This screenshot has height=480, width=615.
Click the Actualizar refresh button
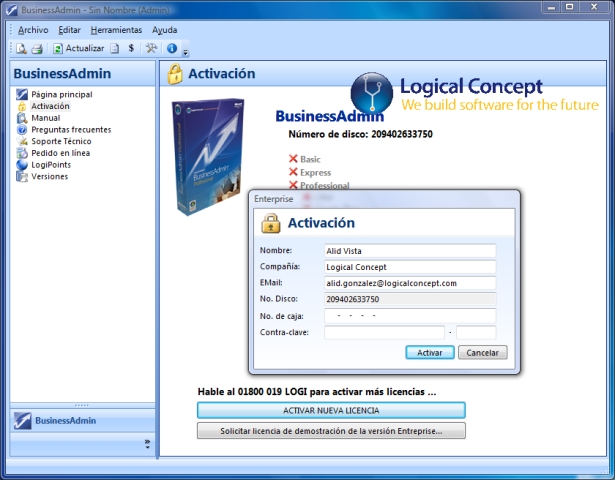(x=79, y=48)
